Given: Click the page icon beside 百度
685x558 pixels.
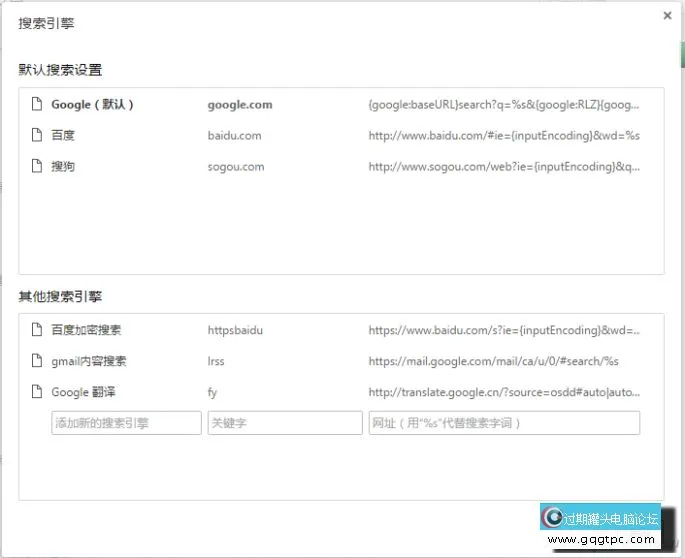Looking at the screenshot, I should 37,135.
